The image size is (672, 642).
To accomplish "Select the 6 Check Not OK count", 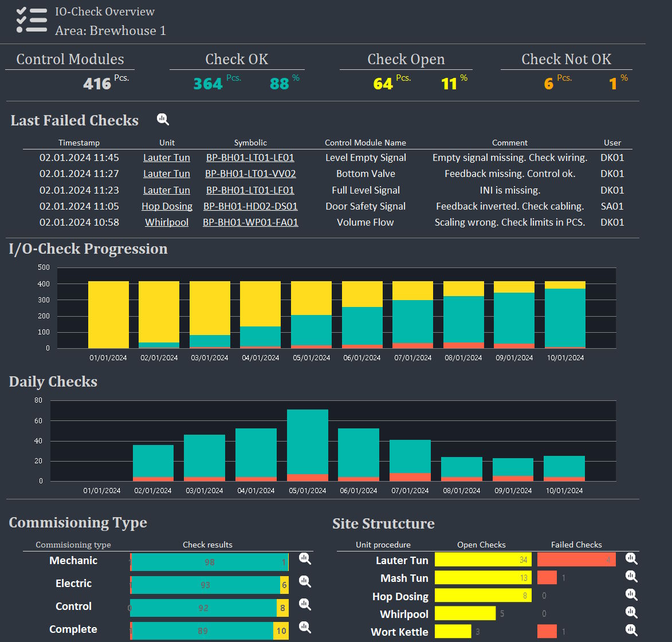I will 549,84.
